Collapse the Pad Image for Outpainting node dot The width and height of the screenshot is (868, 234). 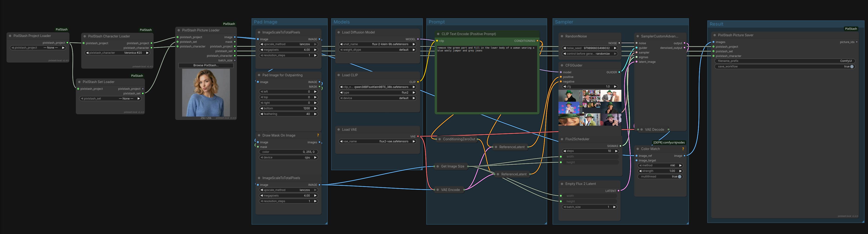click(259, 75)
